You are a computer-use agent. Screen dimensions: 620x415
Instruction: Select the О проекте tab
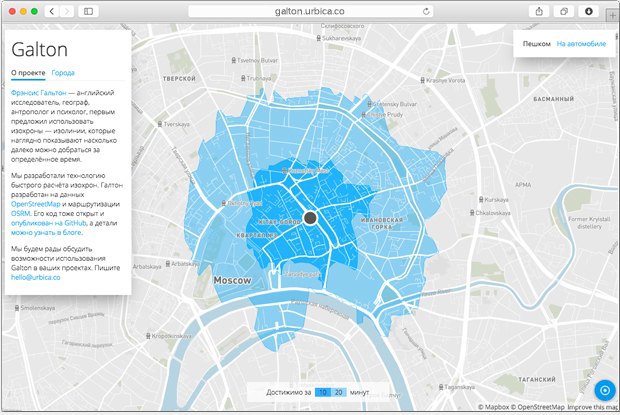click(28, 73)
